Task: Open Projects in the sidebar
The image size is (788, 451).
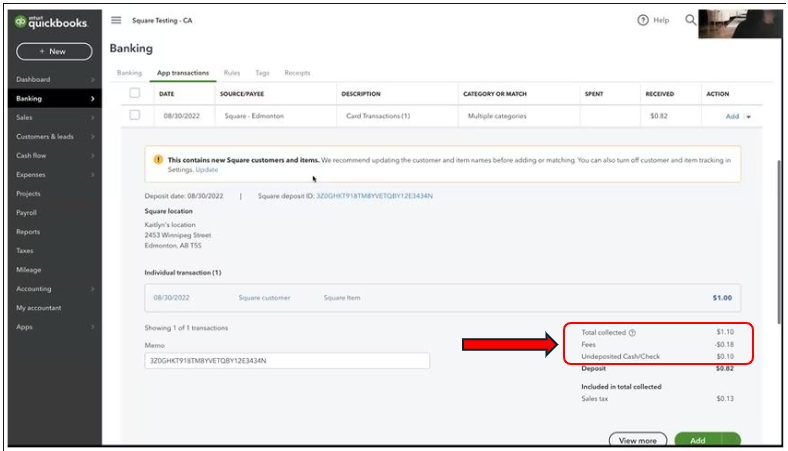Action: coord(28,194)
